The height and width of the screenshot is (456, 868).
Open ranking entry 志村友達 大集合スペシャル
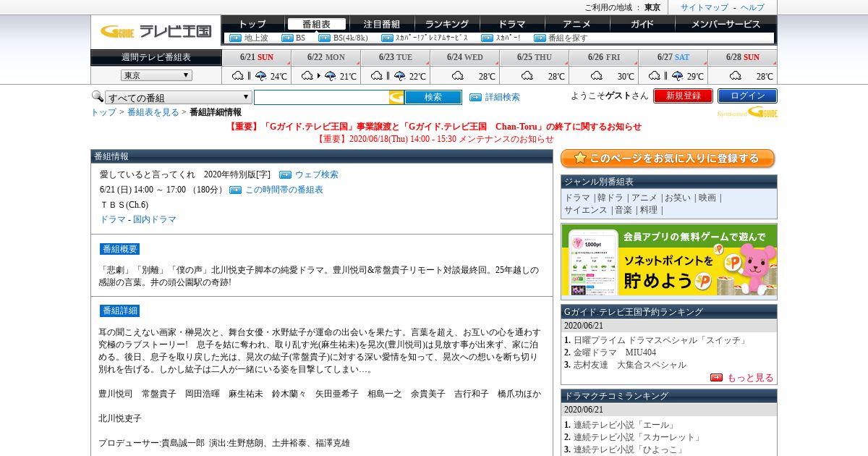pyautogui.click(x=630, y=365)
